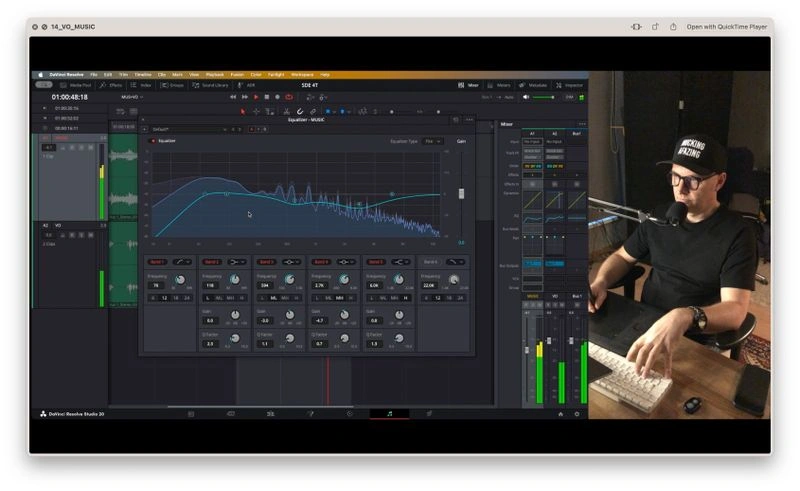This screenshot has width=800, height=491.
Task: Click Band 3 gain knob
Action: tap(290, 315)
